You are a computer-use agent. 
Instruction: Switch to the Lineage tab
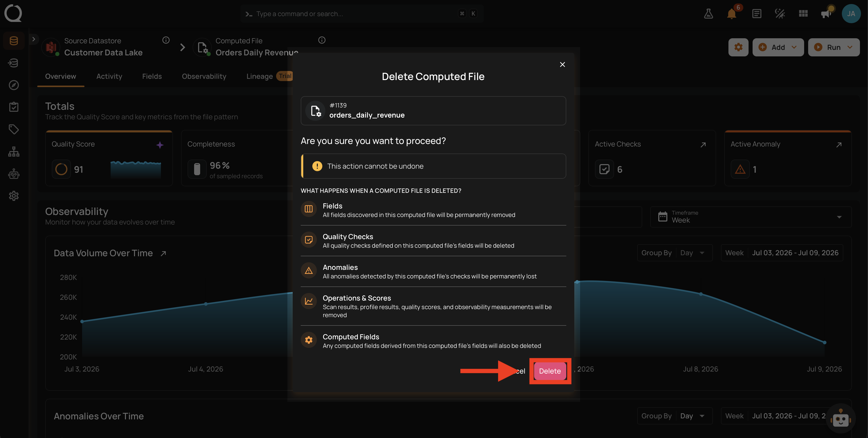(259, 76)
